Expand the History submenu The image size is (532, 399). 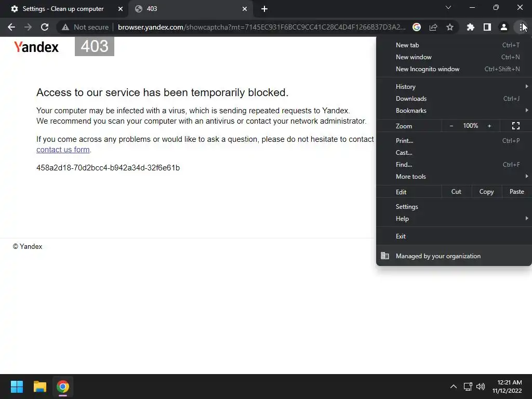454,87
